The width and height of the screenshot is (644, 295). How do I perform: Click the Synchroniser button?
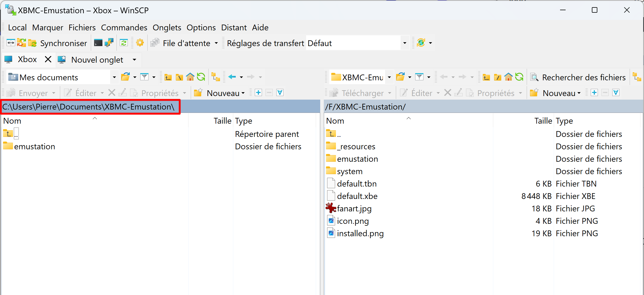pos(58,43)
